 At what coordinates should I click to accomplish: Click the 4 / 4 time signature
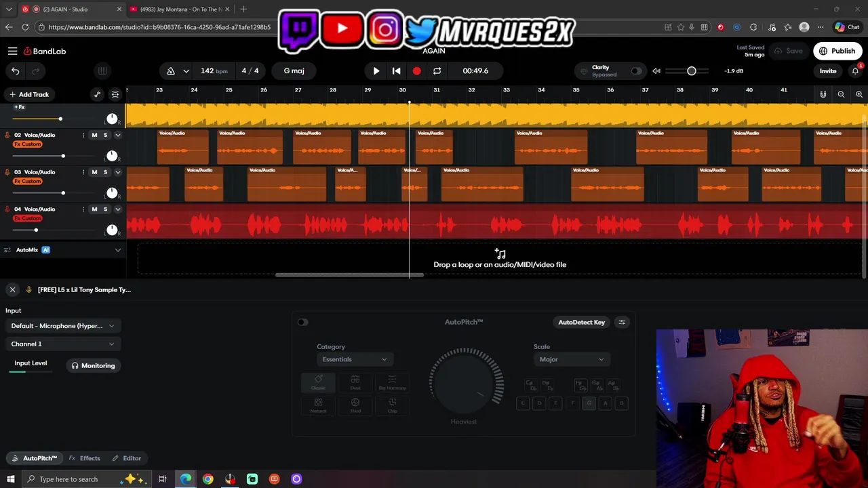click(x=250, y=70)
